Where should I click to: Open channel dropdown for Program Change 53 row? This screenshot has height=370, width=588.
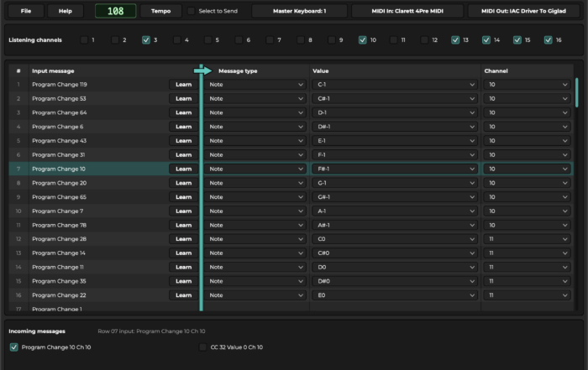pos(527,99)
